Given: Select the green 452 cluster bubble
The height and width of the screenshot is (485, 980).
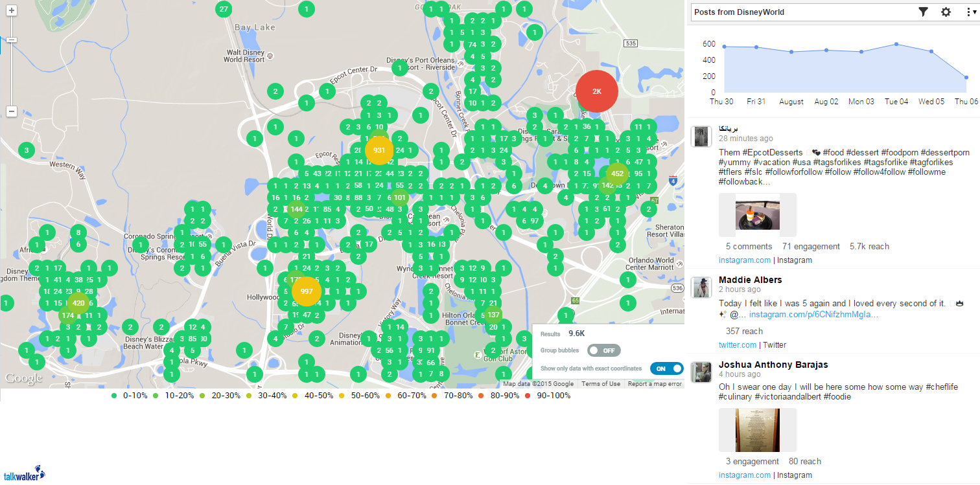Looking at the screenshot, I should (617, 174).
